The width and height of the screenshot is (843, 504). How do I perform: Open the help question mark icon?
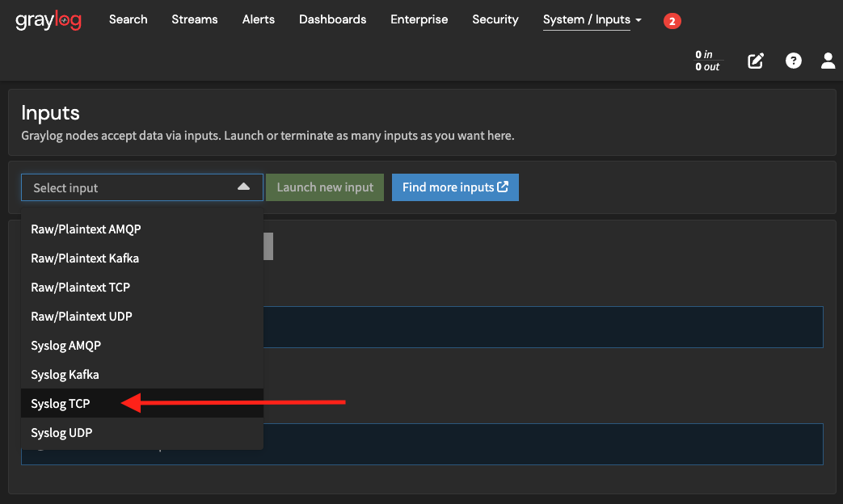[x=794, y=61]
